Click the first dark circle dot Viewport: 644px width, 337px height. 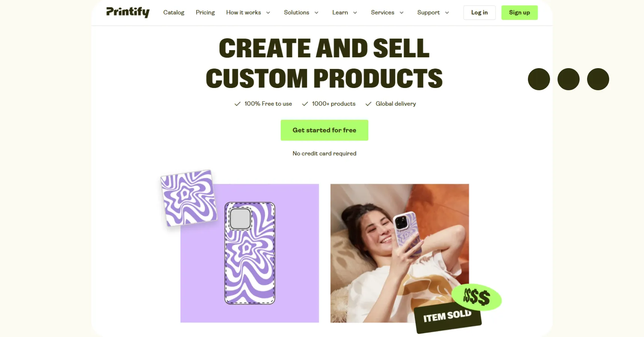tap(539, 79)
